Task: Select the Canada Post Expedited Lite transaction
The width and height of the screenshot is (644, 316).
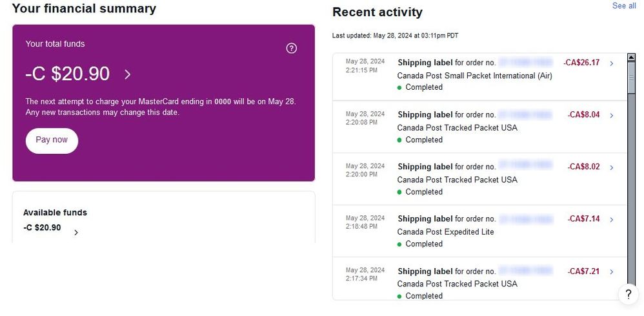Action: pyautogui.click(x=479, y=231)
